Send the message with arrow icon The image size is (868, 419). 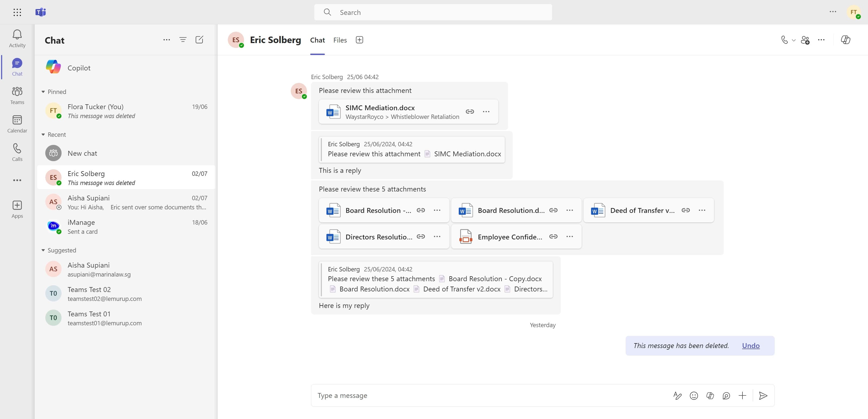click(763, 395)
